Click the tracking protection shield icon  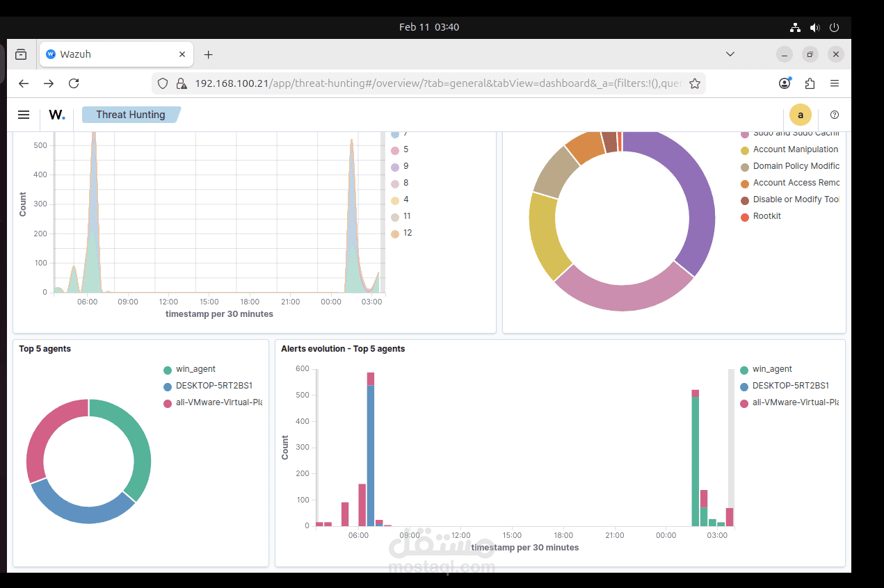click(x=162, y=83)
